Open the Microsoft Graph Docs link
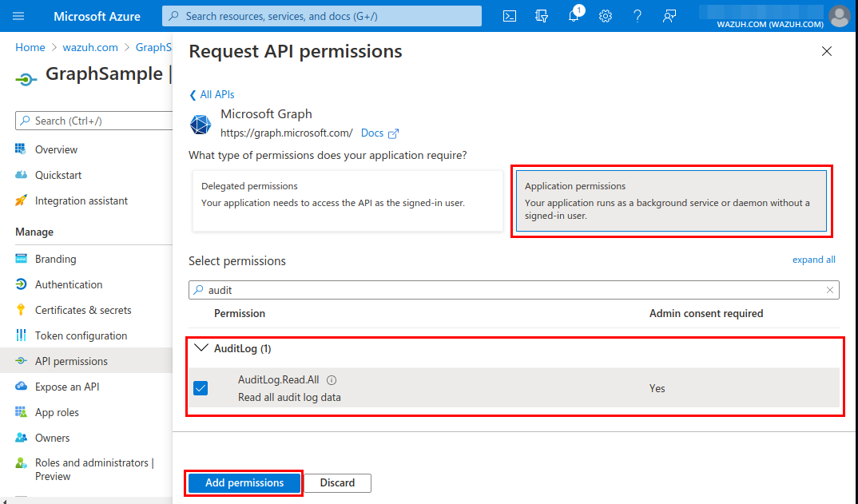Screen dimensions: 858x504 click(372, 133)
